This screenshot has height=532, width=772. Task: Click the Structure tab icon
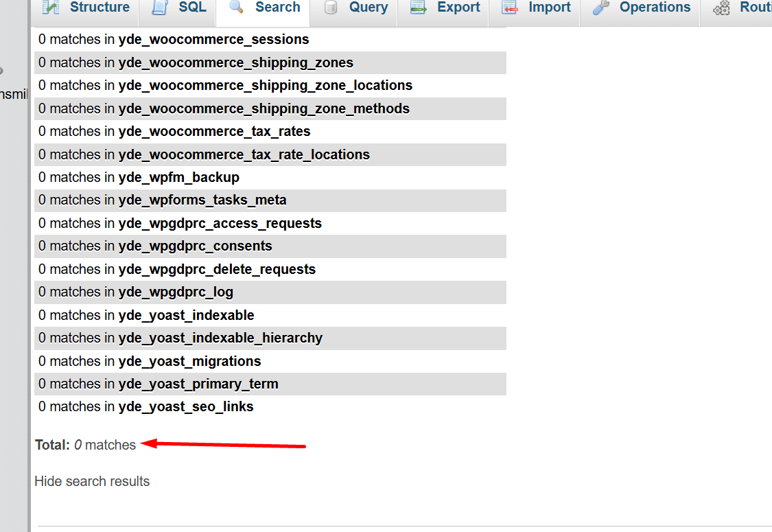[x=50, y=7]
